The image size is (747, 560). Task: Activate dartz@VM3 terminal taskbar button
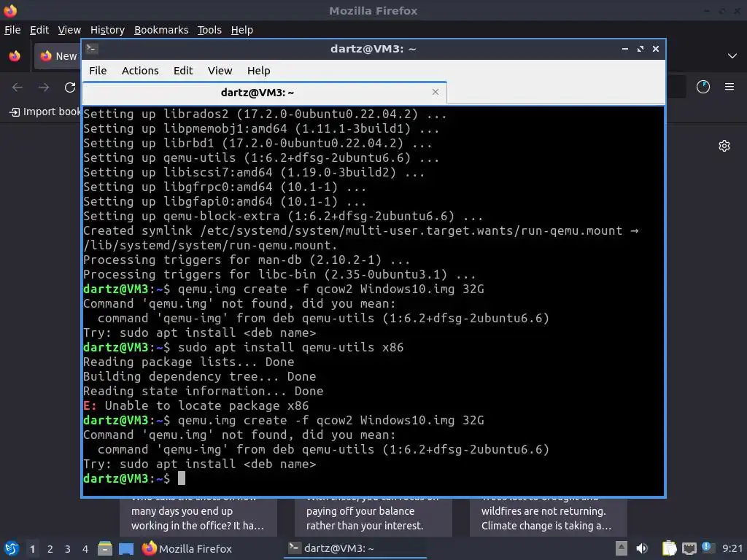[355, 548]
